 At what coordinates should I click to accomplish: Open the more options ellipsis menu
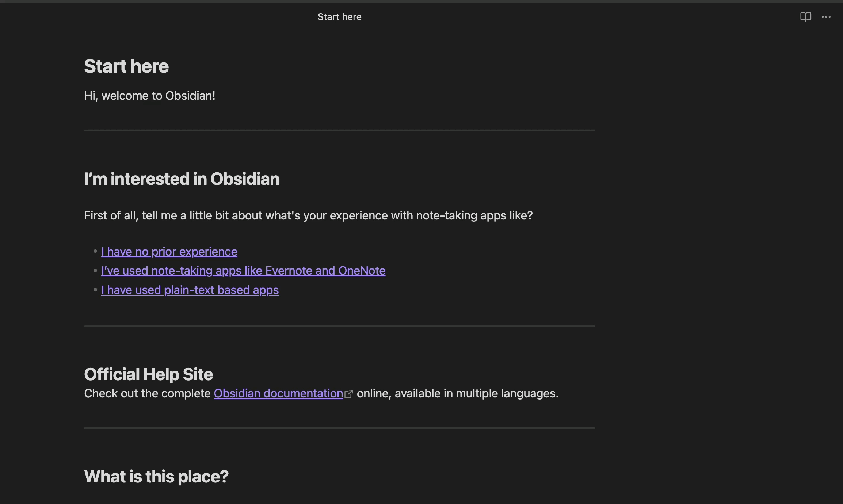826,17
